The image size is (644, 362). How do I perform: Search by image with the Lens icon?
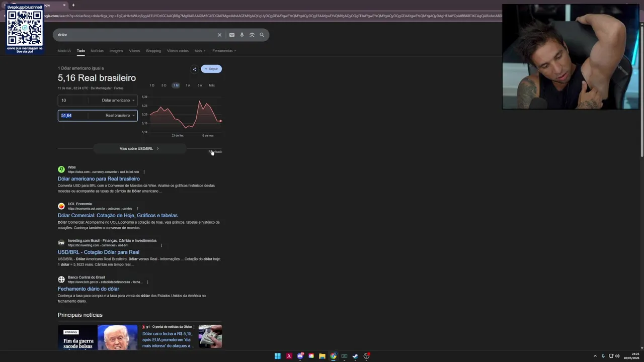[252, 35]
